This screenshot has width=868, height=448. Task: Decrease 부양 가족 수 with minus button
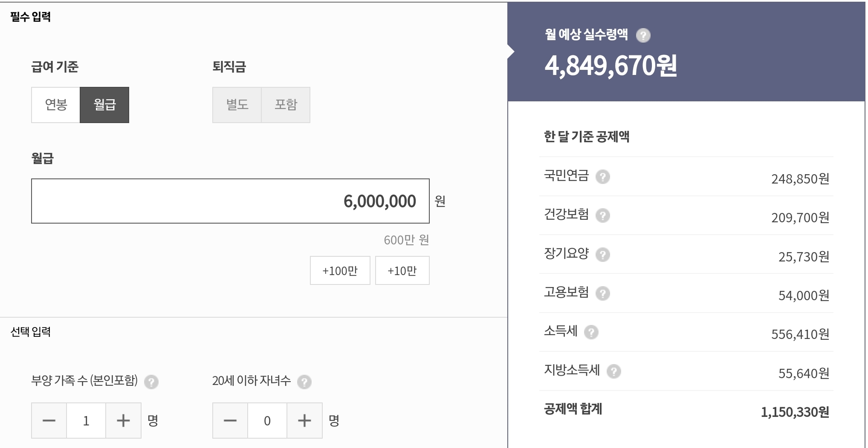pyautogui.click(x=49, y=421)
